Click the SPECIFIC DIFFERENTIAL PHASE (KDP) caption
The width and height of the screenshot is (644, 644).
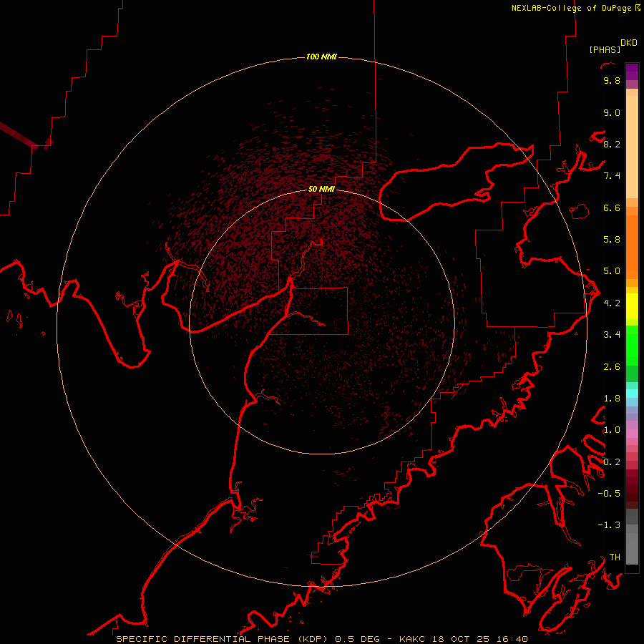click(222, 639)
